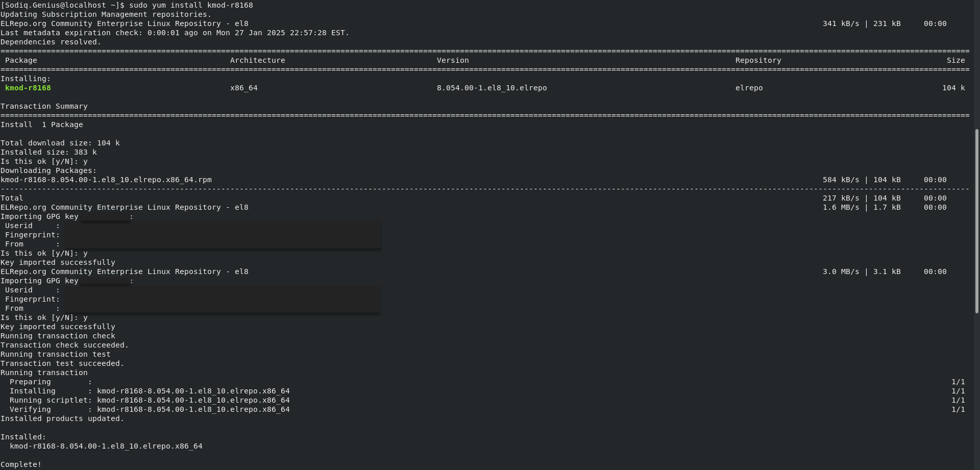The image size is (980, 470).
Task: Click the "Package" column header
Action: (21, 60)
